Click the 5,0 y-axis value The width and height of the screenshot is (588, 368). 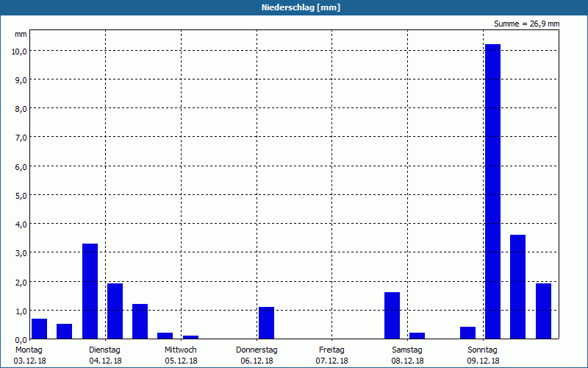(21, 196)
